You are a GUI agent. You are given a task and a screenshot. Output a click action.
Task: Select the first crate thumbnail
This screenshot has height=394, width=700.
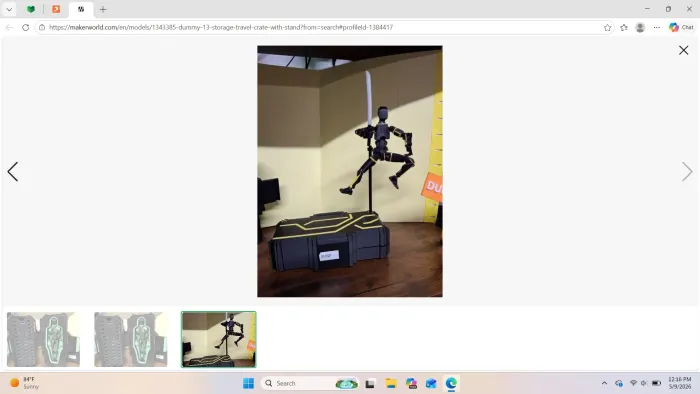pos(43,340)
